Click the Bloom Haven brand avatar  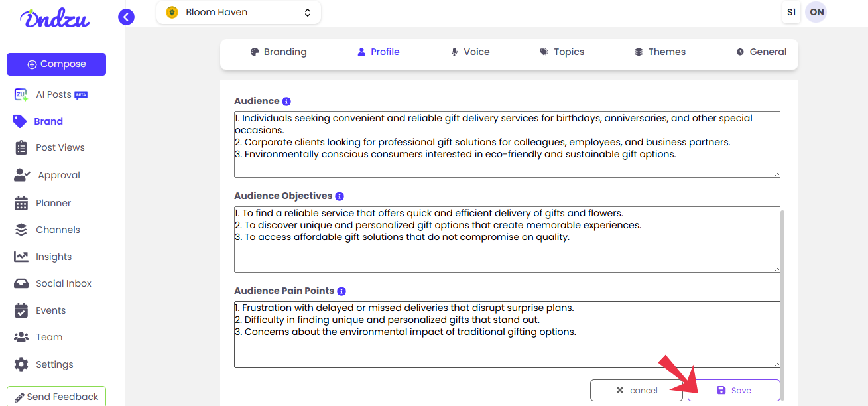click(x=172, y=12)
